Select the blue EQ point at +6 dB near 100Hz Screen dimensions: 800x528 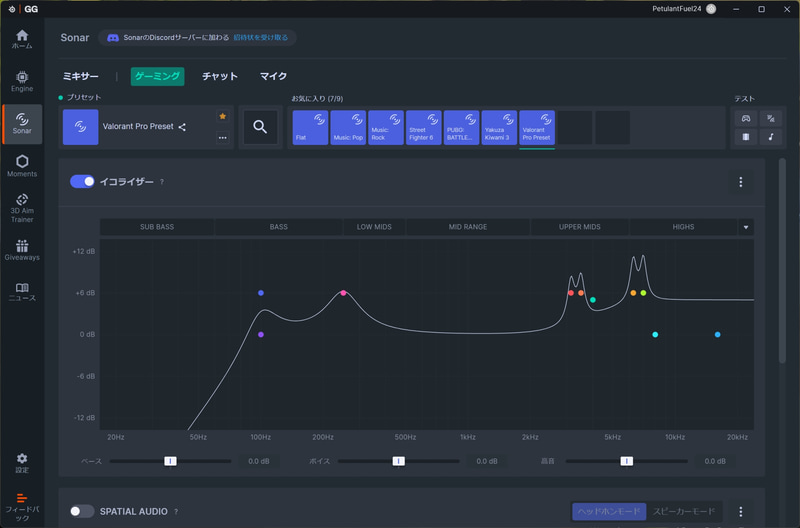261,293
